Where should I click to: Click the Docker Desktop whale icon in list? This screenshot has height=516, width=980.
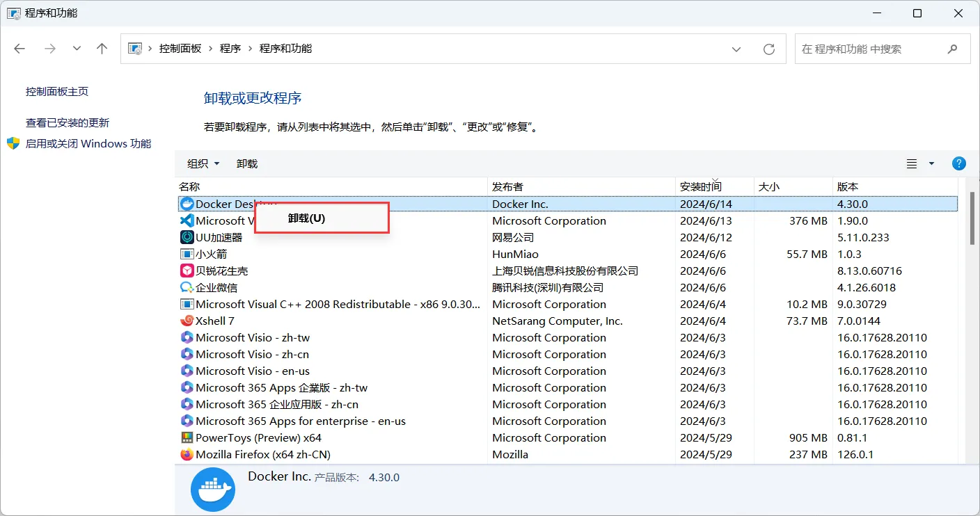point(187,204)
